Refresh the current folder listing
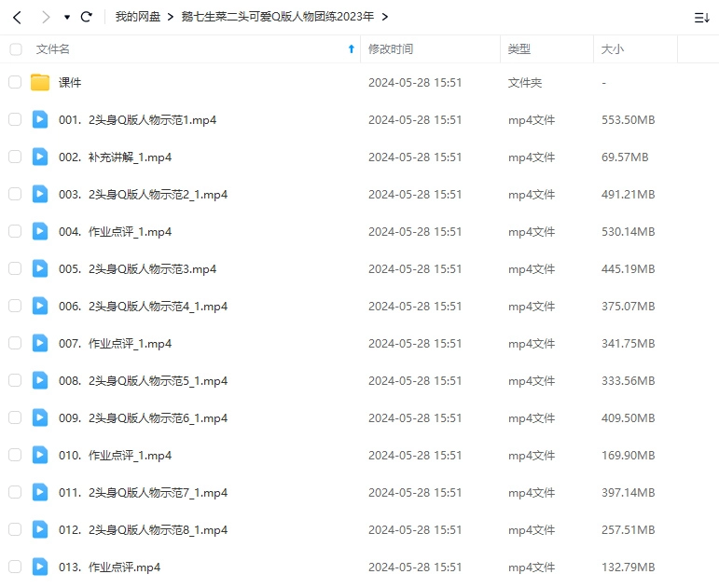The height and width of the screenshot is (588, 719). pos(87,17)
